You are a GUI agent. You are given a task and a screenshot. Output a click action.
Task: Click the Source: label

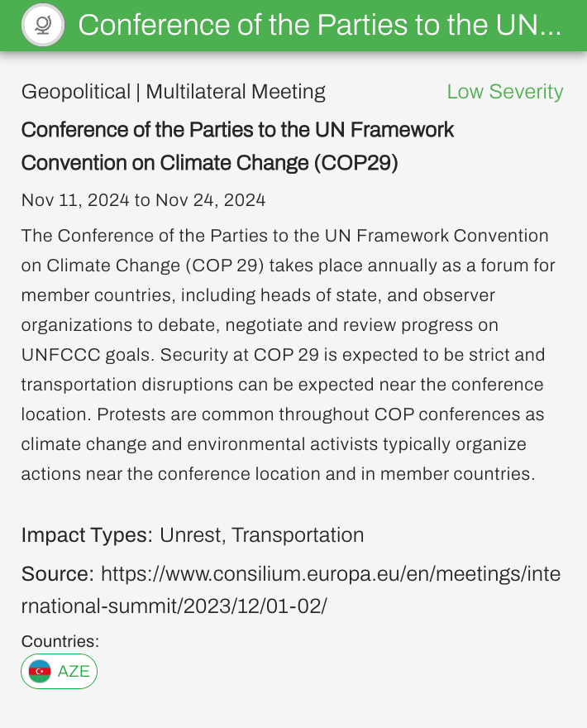(58, 574)
